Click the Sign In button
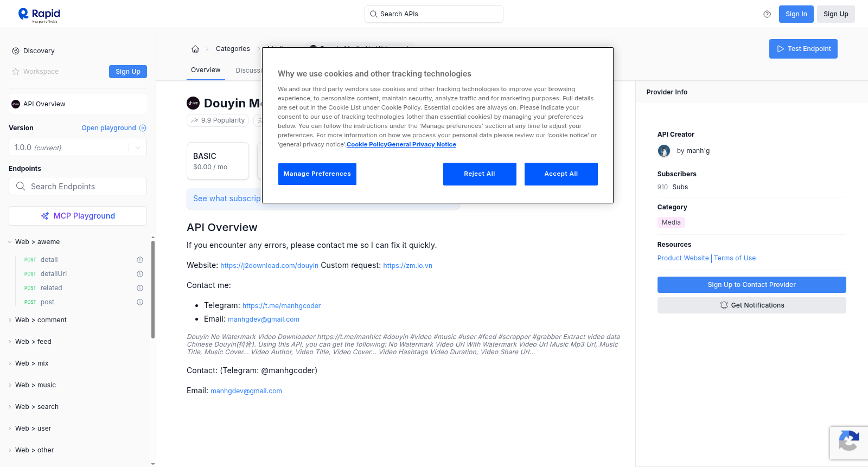868x467 pixels. tap(796, 14)
